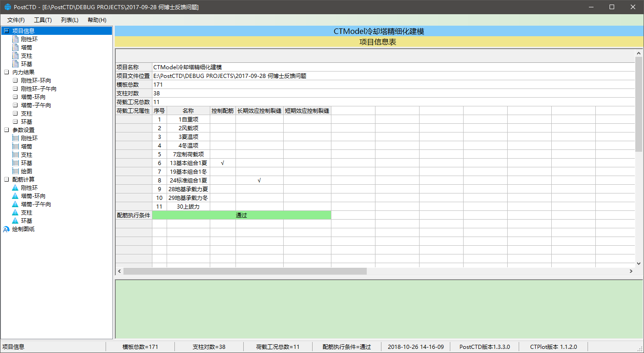644x353 pixels.
Task: Click the document icon for 环基 under 项目信息
Action: point(16,64)
